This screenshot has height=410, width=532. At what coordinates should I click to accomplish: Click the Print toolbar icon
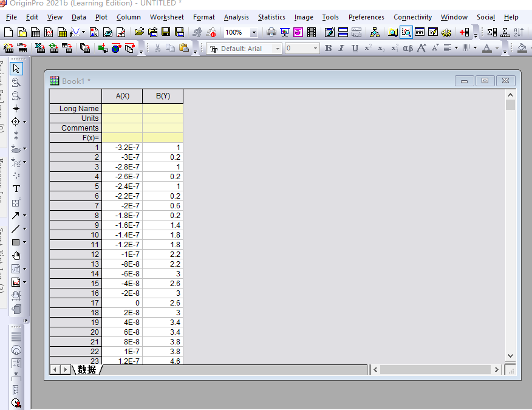pyautogui.click(x=271, y=32)
